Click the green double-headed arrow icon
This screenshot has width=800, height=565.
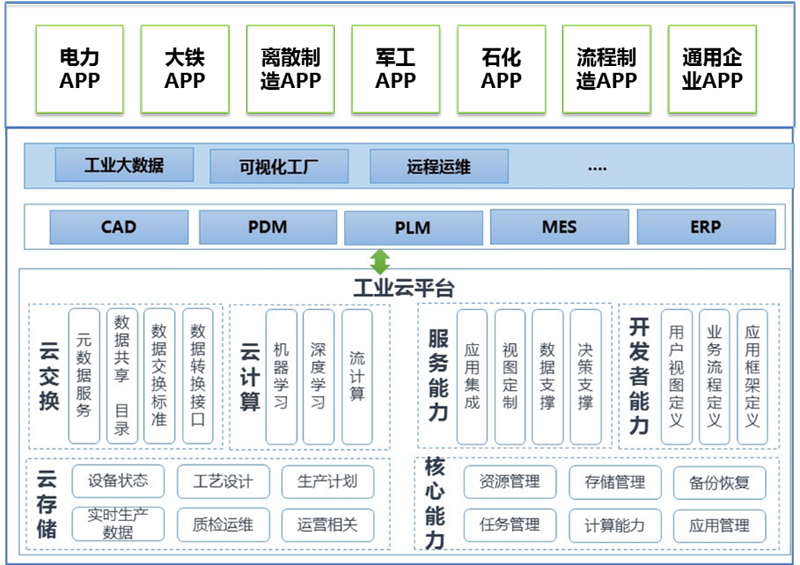pos(380,262)
